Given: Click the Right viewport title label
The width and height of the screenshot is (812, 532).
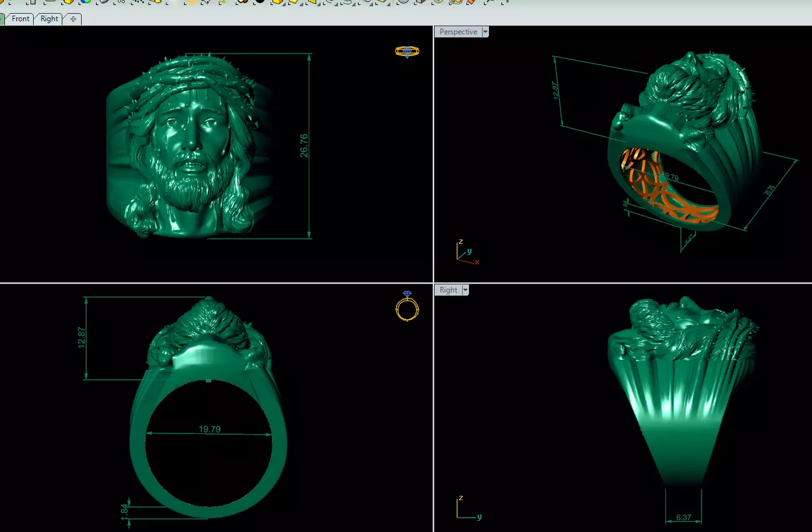Looking at the screenshot, I should click(448, 290).
